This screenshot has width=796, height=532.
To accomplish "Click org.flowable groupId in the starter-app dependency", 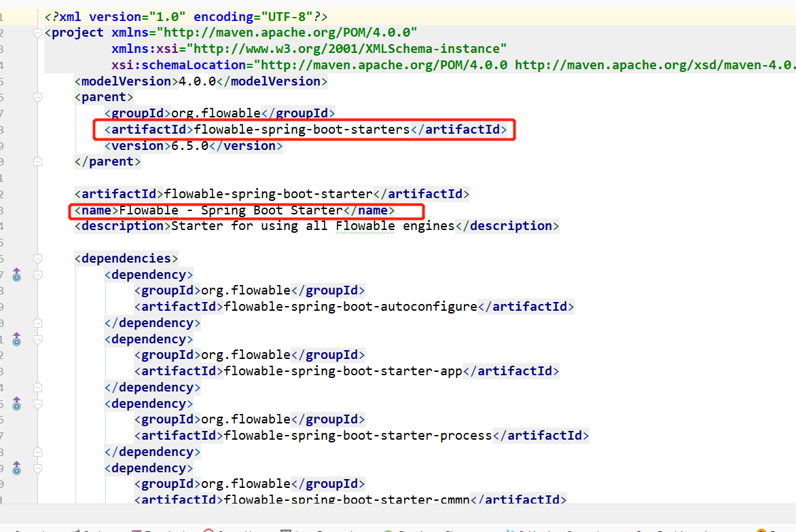I will [246, 354].
